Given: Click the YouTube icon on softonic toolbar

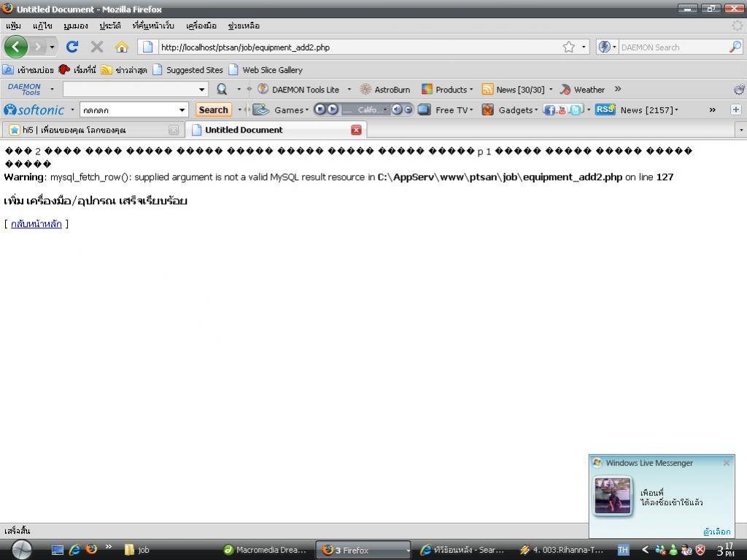Looking at the screenshot, I should [562, 110].
